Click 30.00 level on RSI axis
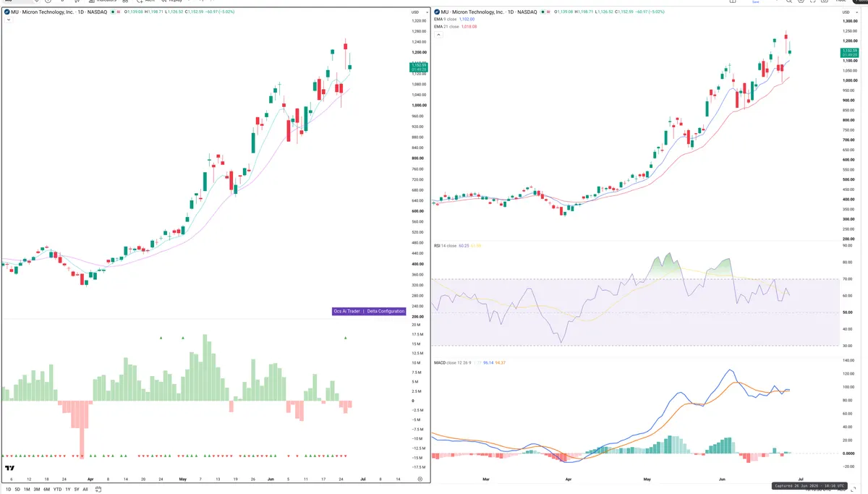The image size is (868, 494). (848, 346)
